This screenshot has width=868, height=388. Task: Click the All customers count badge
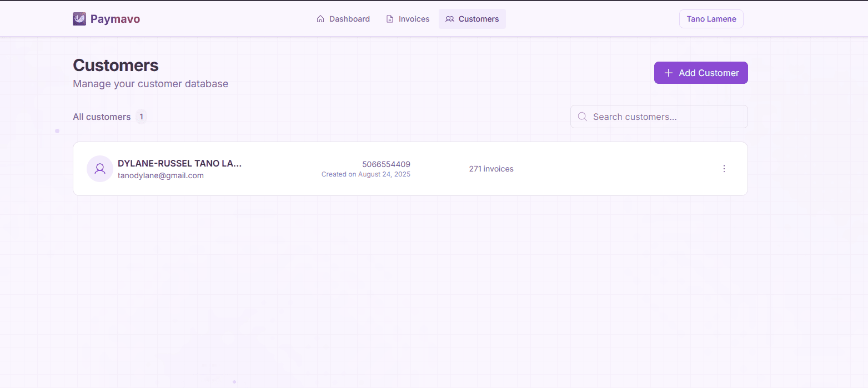coord(141,117)
